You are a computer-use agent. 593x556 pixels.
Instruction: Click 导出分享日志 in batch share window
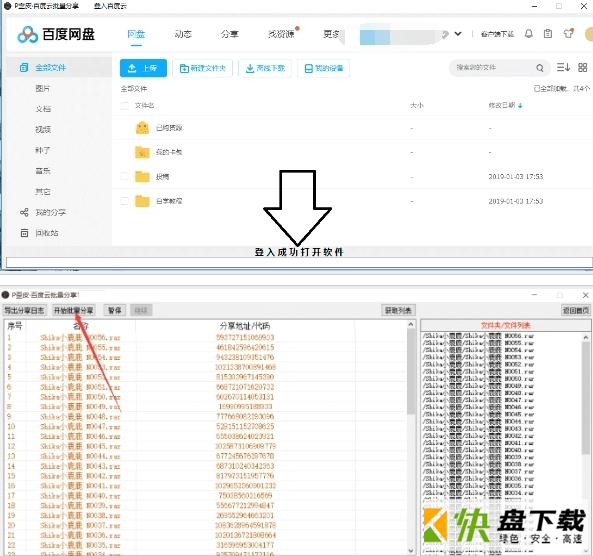[x=25, y=311]
